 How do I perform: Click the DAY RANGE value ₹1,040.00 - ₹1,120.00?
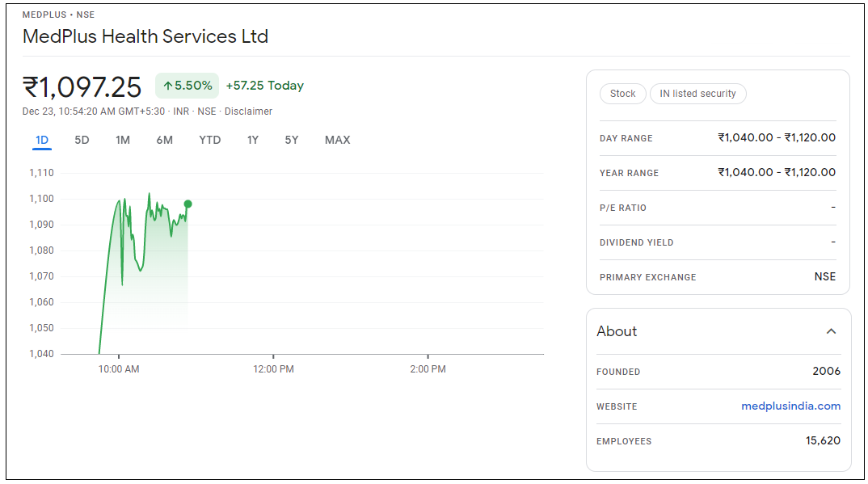point(777,137)
